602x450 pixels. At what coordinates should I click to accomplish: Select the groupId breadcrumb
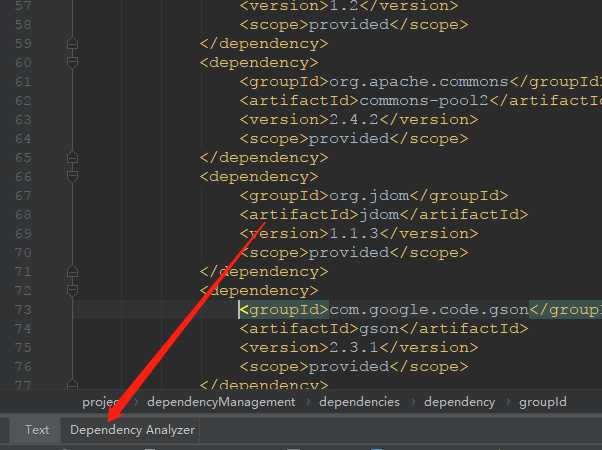coord(542,402)
